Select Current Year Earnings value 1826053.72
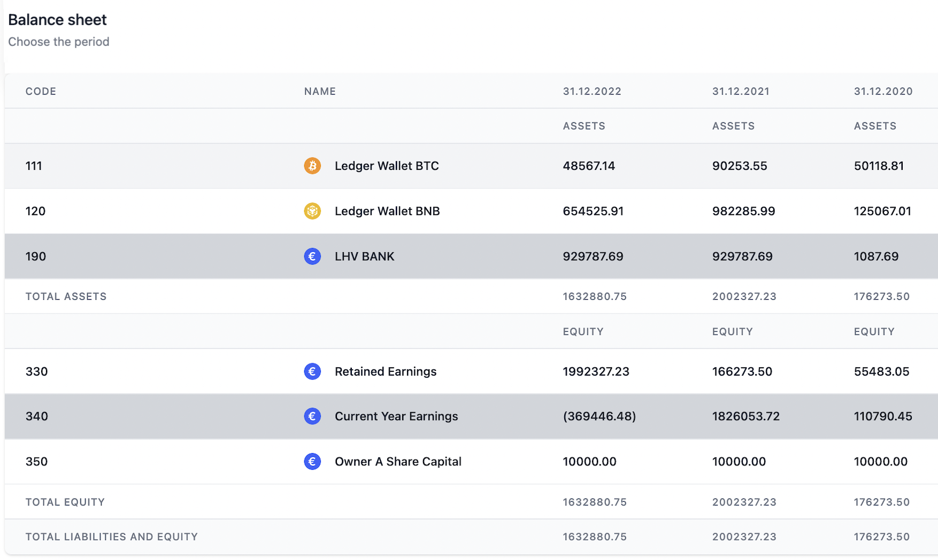The image size is (938, 560). (746, 416)
